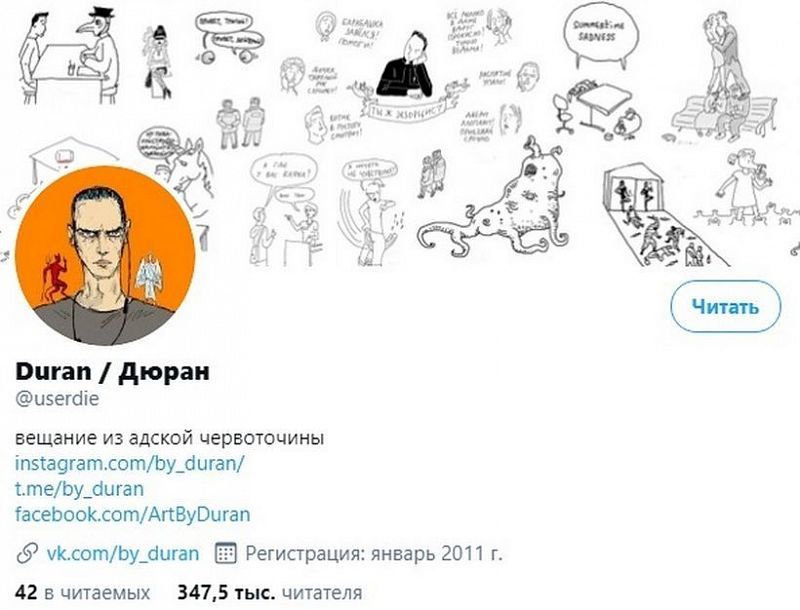Click the Читать follow button

[x=725, y=307]
